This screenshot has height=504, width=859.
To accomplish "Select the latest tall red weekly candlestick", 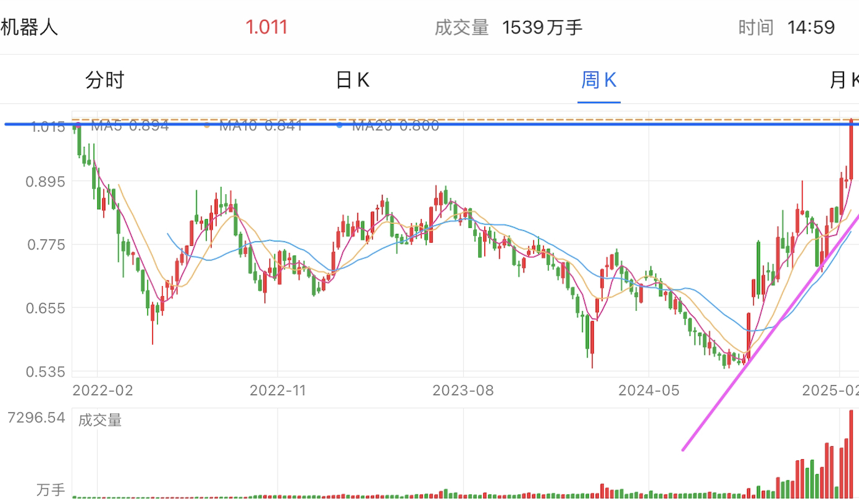I will (852, 149).
